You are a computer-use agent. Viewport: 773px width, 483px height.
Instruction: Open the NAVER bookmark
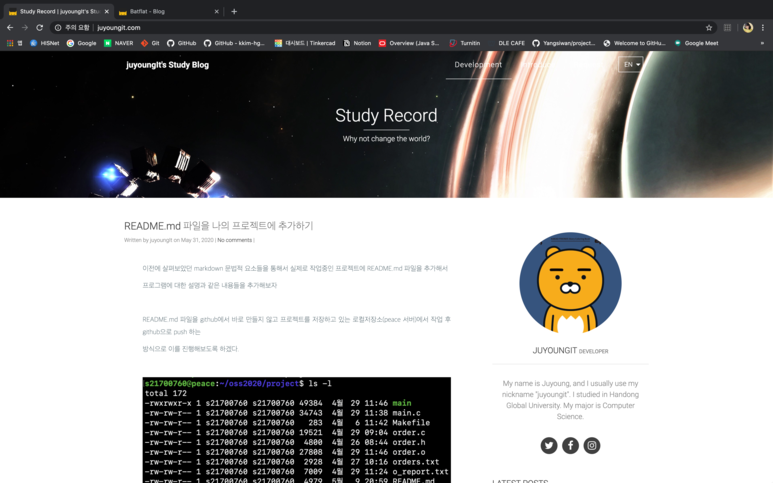coord(118,43)
